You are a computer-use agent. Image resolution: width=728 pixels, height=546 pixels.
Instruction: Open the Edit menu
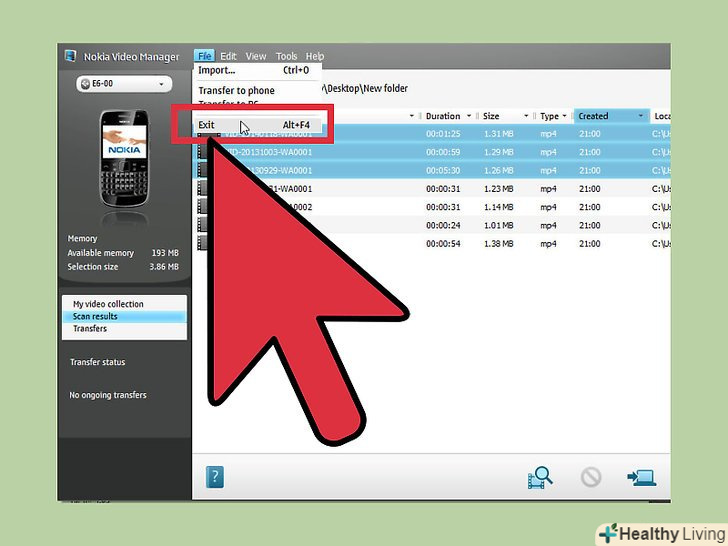coord(228,56)
